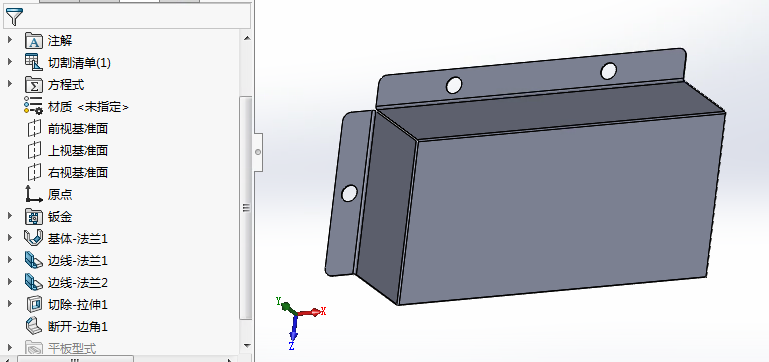Click the coordinate triad X axis
Viewport: 769px width, 362px height.
tap(312, 311)
